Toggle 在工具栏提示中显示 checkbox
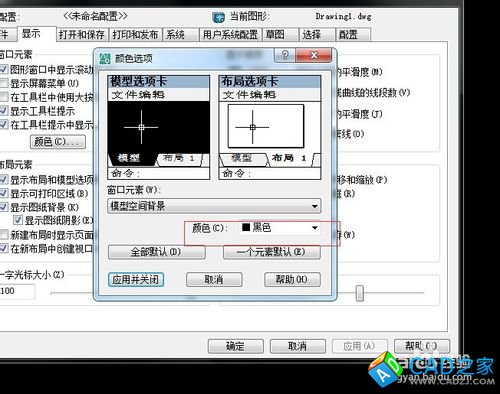The height and width of the screenshot is (394, 500). click(x=3, y=125)
